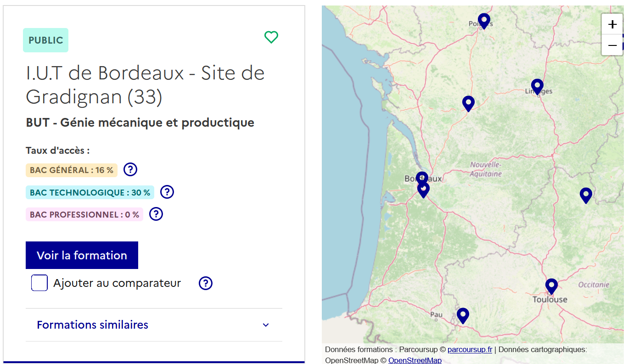Image resolution: width=628 pixels, height=364 pixels.
Task: Open the BAC TECHNOLOGIQUE help tooltip
Action: coord(167,192)
